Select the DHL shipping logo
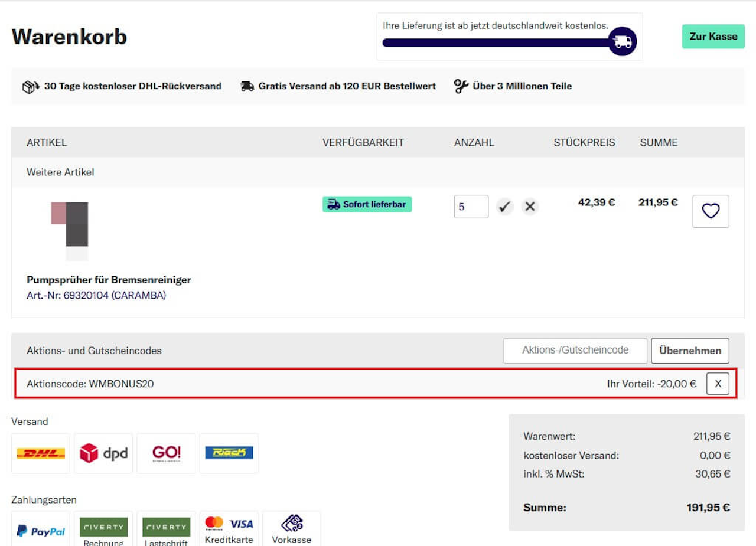 [x=41, y=453]
